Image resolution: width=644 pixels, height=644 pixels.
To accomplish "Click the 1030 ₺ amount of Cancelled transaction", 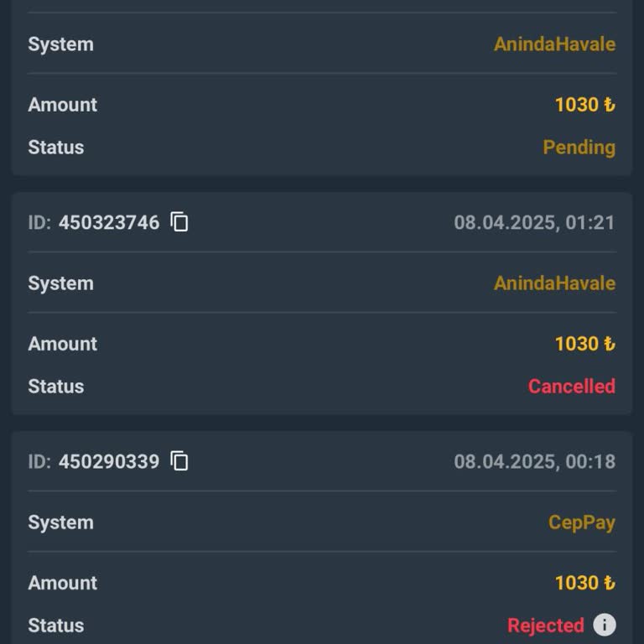I will click(x=584, y=344).
